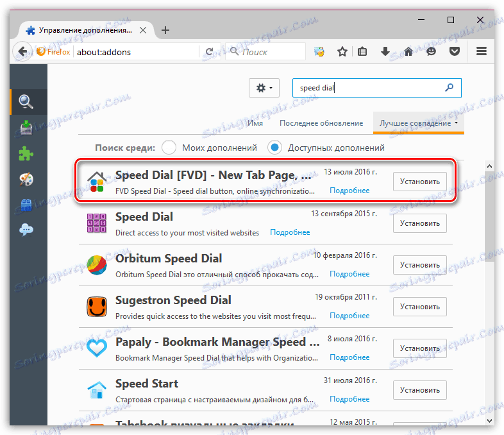Click the Speed Start house icon
The height and width of the screenshot is (435, 504).
point(97,389)
